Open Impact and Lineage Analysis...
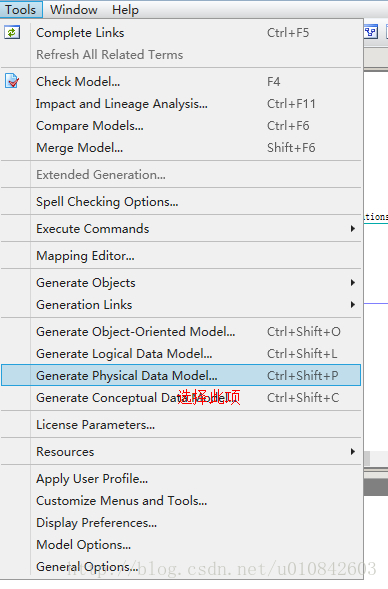 pyautogui.click(x=181, y=104)
